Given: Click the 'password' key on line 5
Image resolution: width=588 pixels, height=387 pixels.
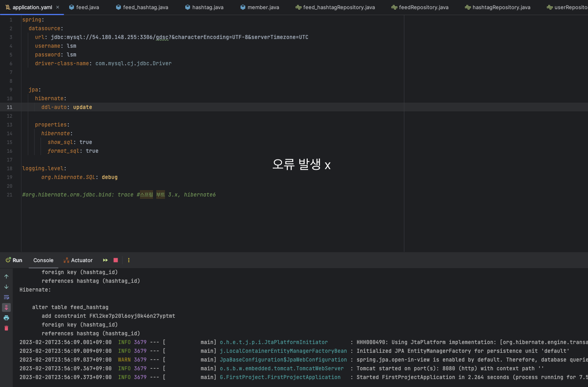Looking at the screenshot, I should pos(48,55).
